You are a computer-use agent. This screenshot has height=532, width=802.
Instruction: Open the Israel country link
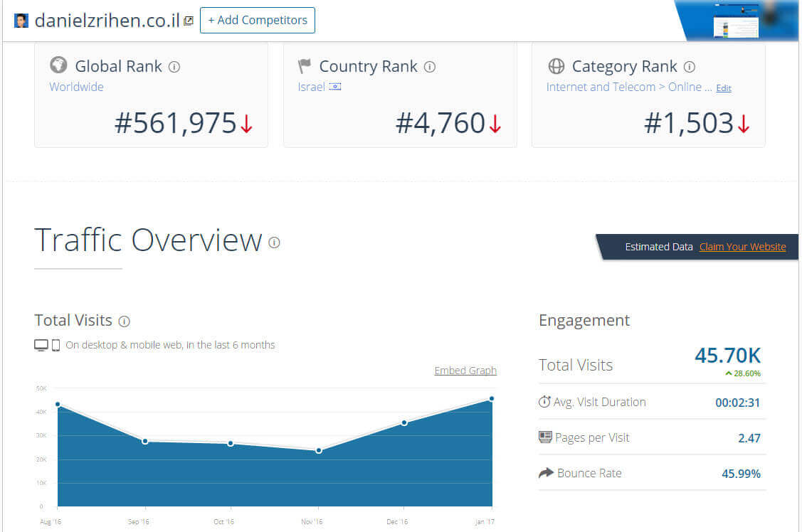tap(311, 87)
